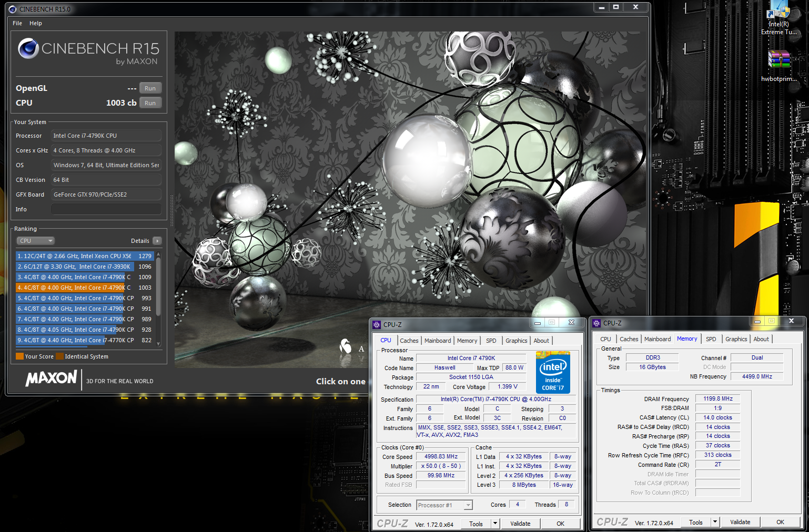Select ranking row 8 at 4.05 GHz
Viewport: 809px width, 532px height.
85,330
